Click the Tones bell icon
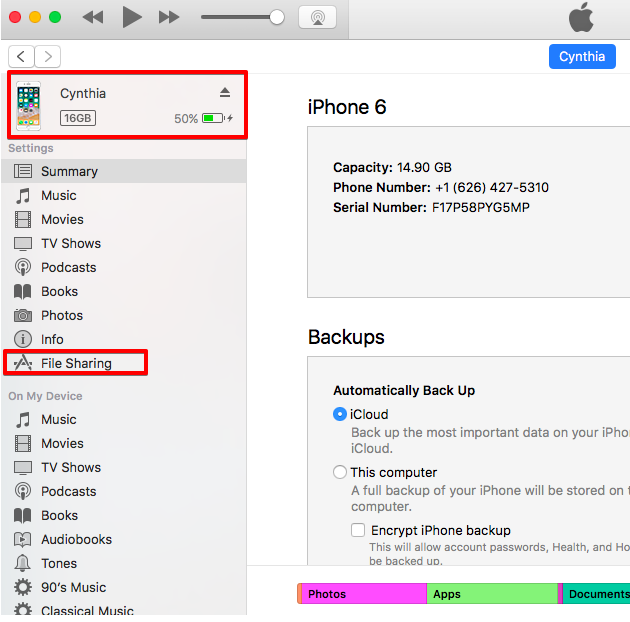 (x=22, y=563)
